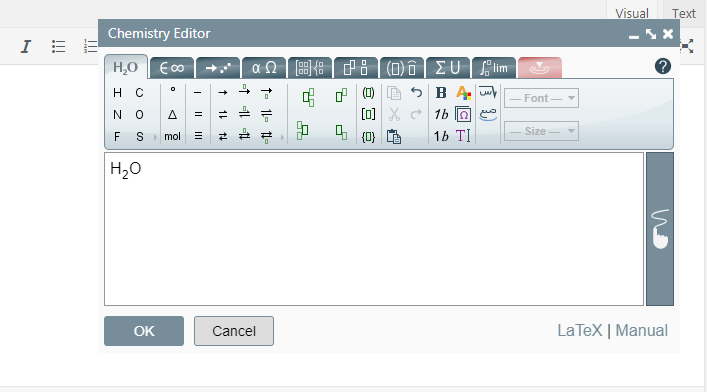Open the arrows tab
This screenshot has height=392, width=707.
click(218, 68)
